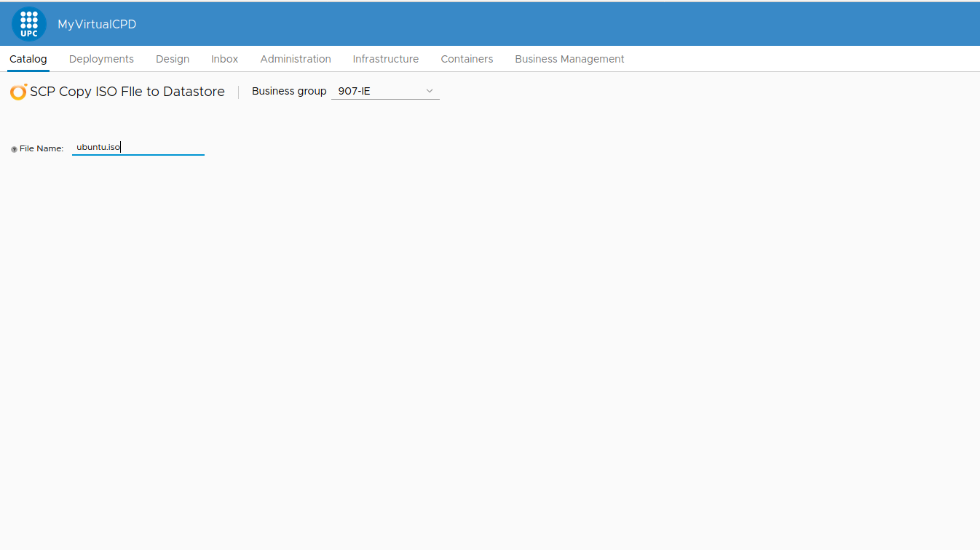Select the 907-IE business group value
The image size is (980, 550).
click(x=355, y=92)
